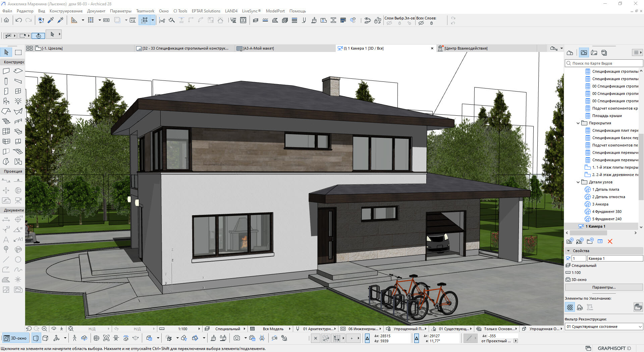Click the home icon in the toolbar

(6, 20)
